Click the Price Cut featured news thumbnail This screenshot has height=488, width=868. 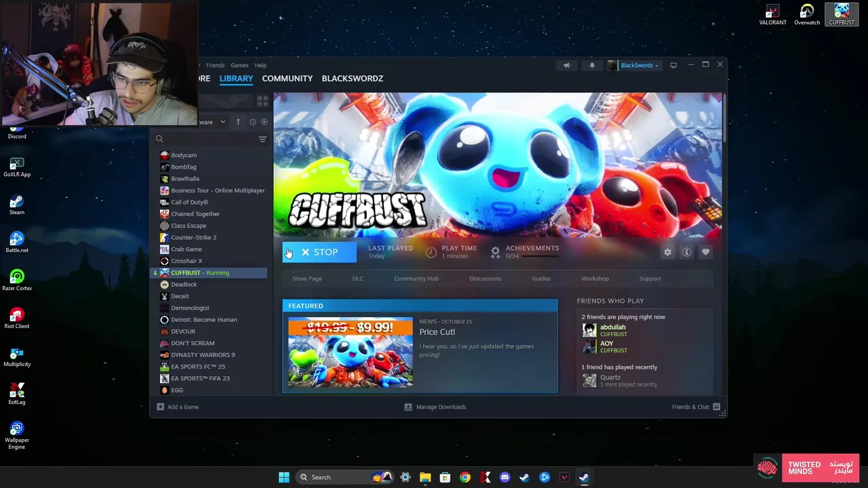coord(350,352)
